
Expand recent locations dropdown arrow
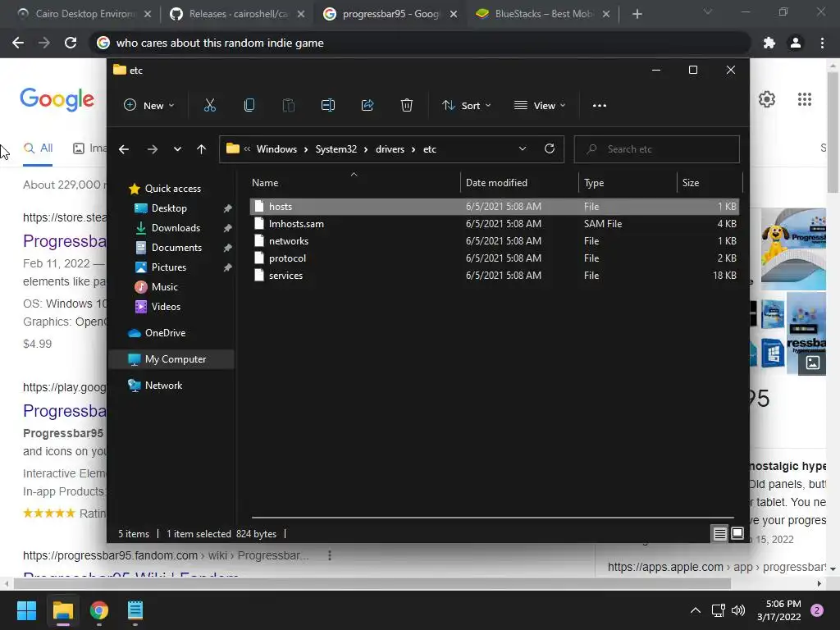click(177, 149)
